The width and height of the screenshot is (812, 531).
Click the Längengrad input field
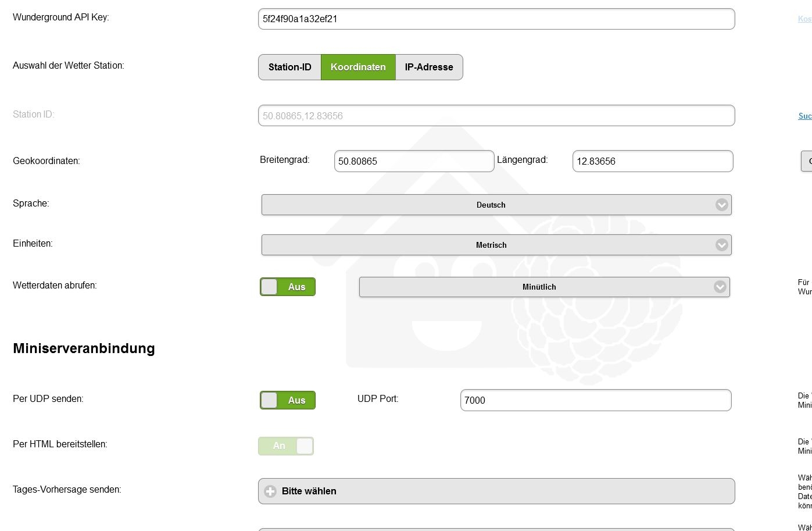[652, 162]
